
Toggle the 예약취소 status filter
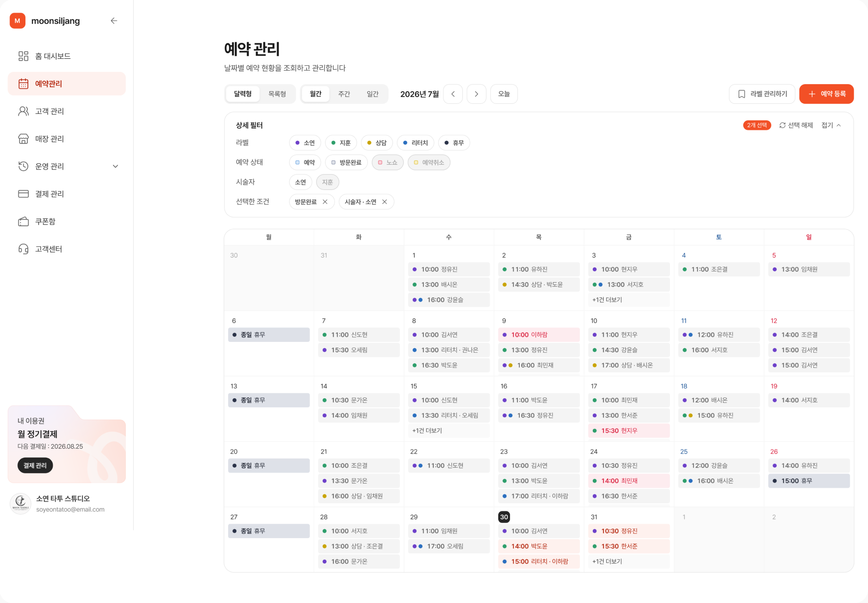(429, 162)
